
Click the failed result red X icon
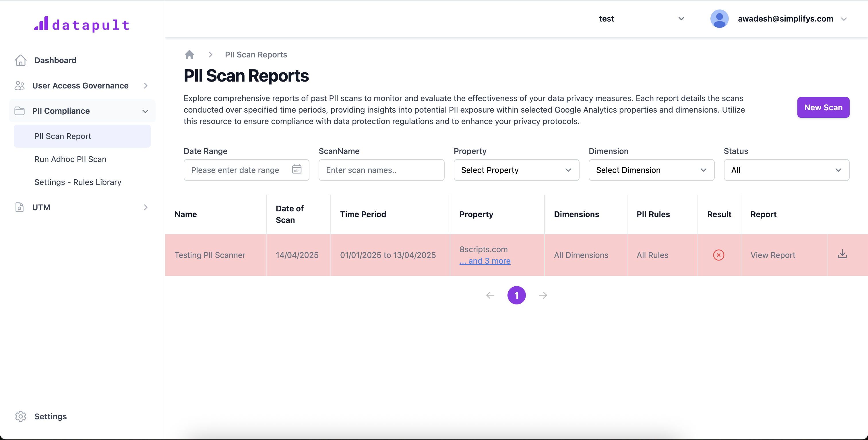(x=719, y=255)
